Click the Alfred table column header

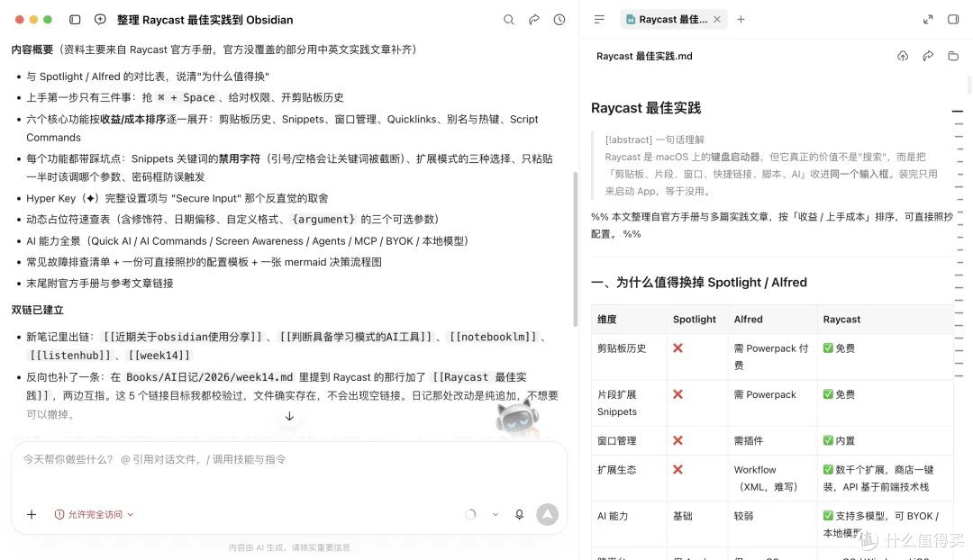pos(749,320)
